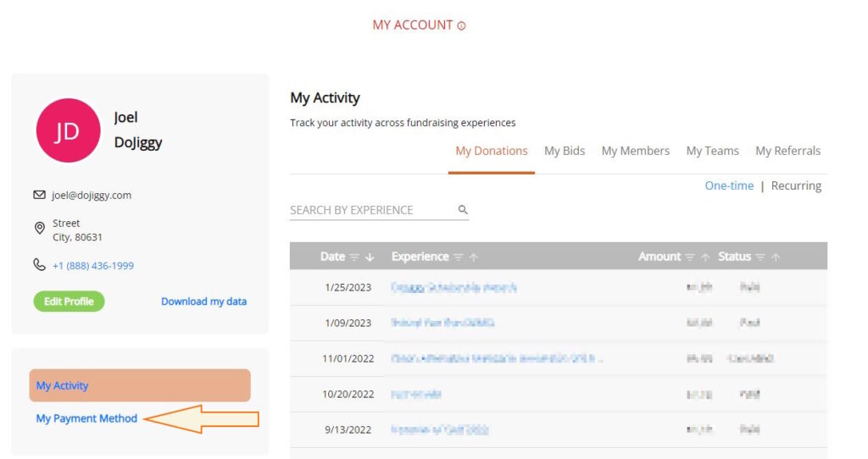The image size is (868, 459).
Task: Select My Activity in the sidebar
Action: point(140,385)
